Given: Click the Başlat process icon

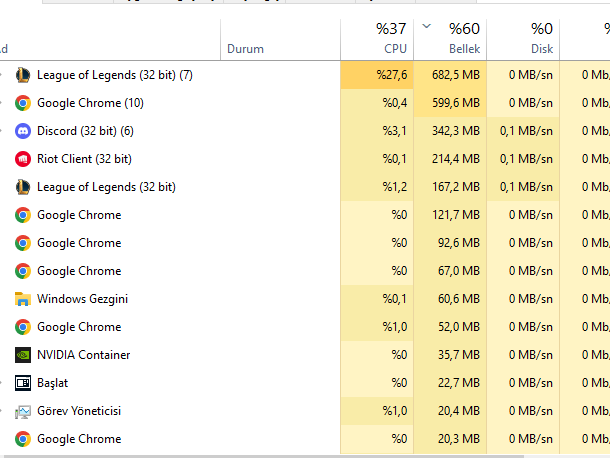Looking at the screenshot, I should [23, 383].
